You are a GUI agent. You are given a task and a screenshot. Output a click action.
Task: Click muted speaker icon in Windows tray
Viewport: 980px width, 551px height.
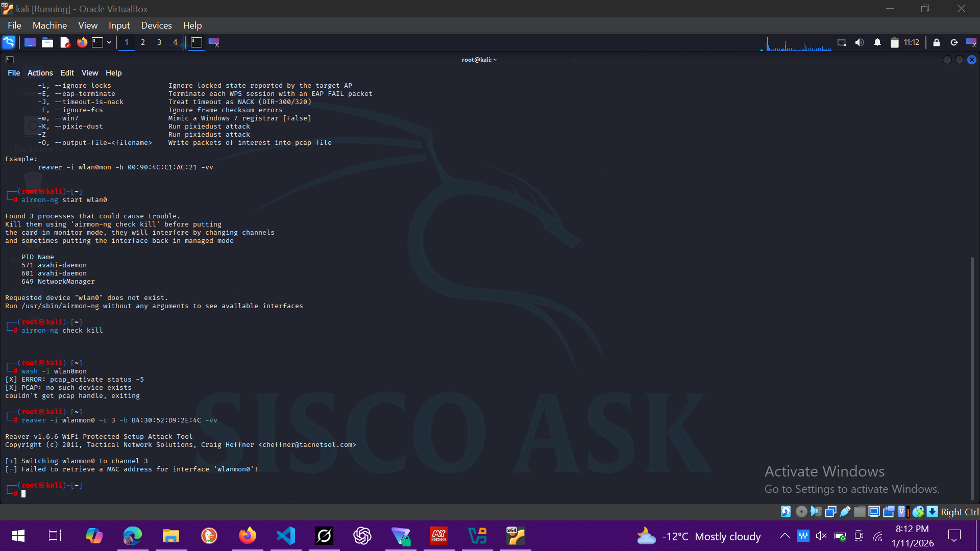pyautogui.click(x=821, y=536)
